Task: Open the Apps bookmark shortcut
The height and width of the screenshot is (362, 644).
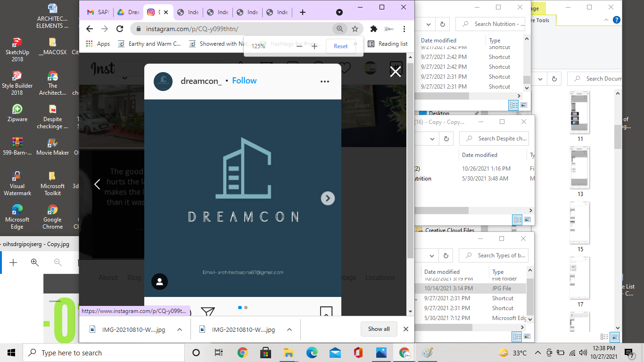Action: (98, 44)
